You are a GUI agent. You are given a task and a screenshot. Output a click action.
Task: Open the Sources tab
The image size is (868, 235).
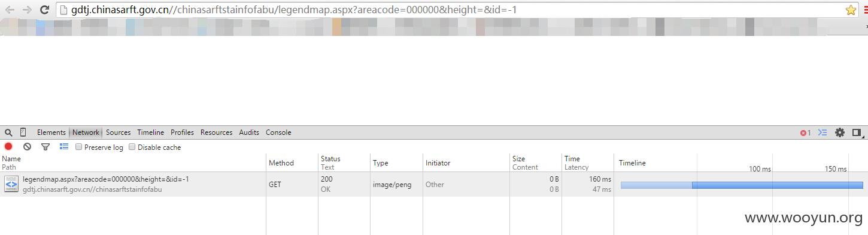click(119, 132)
